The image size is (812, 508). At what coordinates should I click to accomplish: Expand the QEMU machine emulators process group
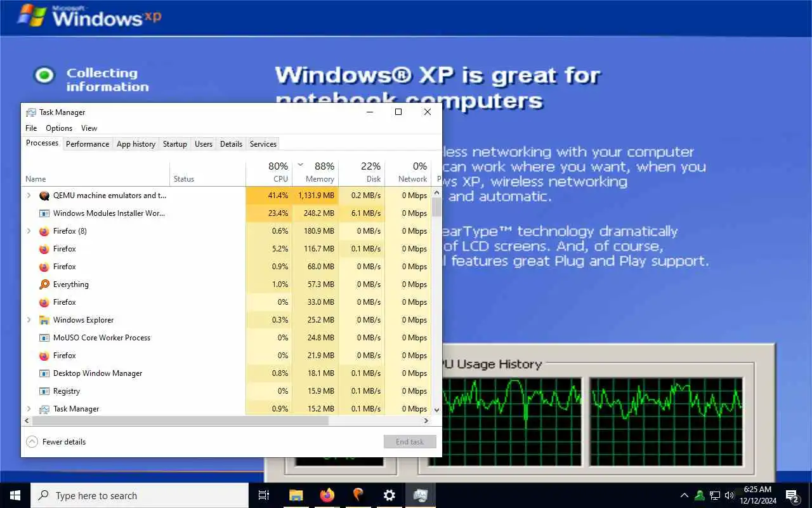tap(29, 196)
